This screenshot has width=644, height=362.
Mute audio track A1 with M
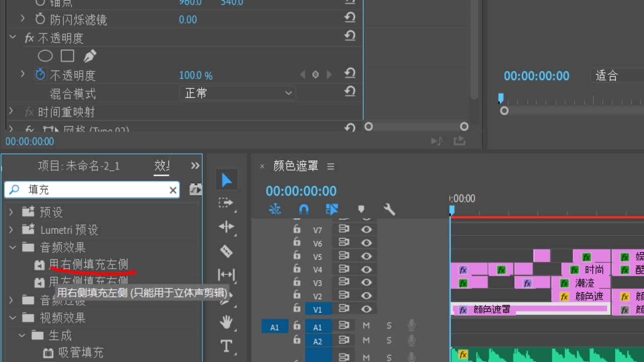(x=366, y=326)
